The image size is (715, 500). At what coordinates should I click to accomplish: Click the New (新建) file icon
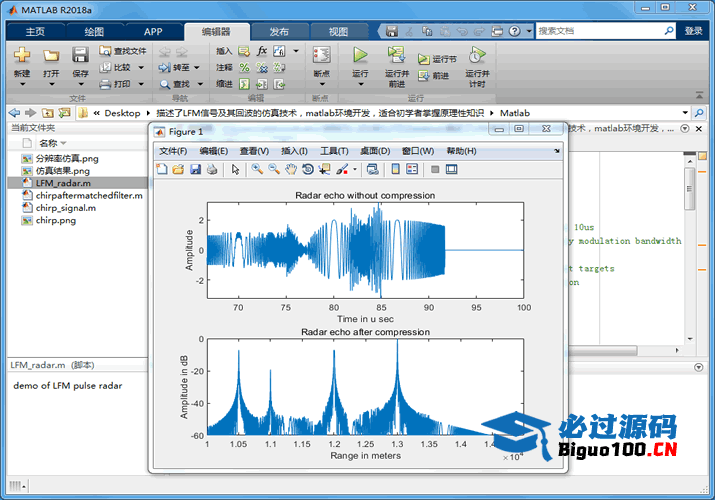tap(22, 55)
